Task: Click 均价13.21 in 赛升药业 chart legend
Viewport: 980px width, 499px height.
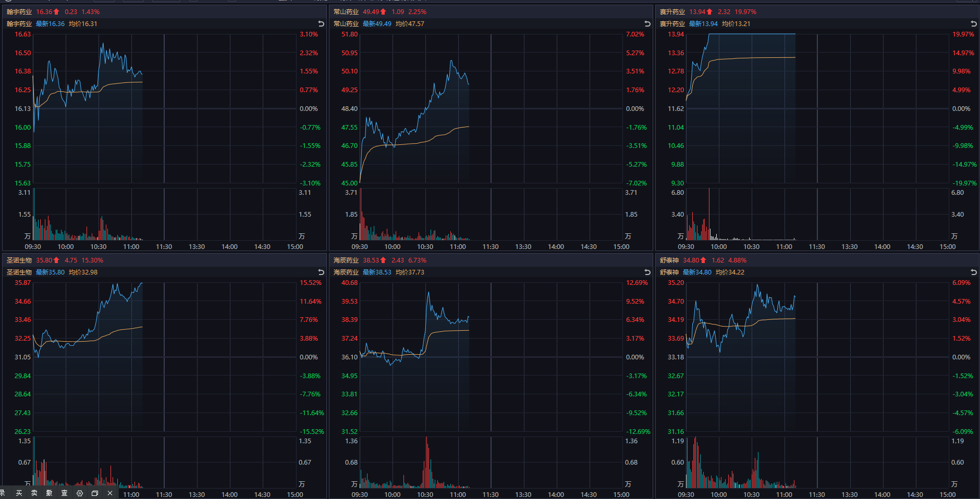Action: [x=736, y=24]
